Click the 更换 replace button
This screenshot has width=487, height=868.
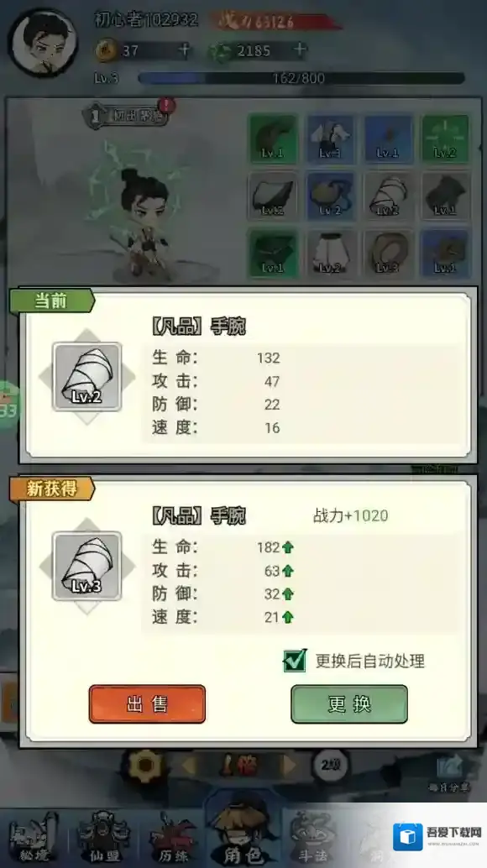[x=349, y=704]
